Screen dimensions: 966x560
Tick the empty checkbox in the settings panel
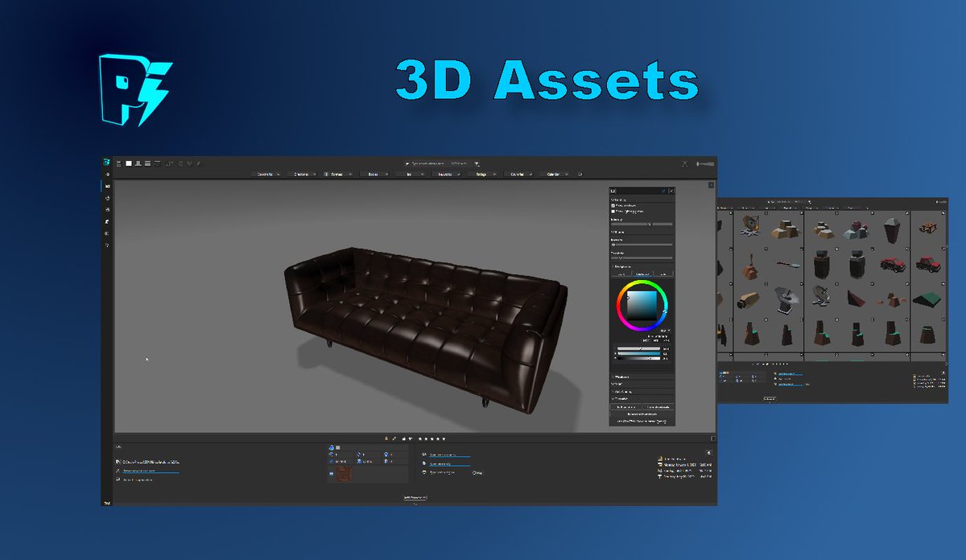[x=613, y=211]
